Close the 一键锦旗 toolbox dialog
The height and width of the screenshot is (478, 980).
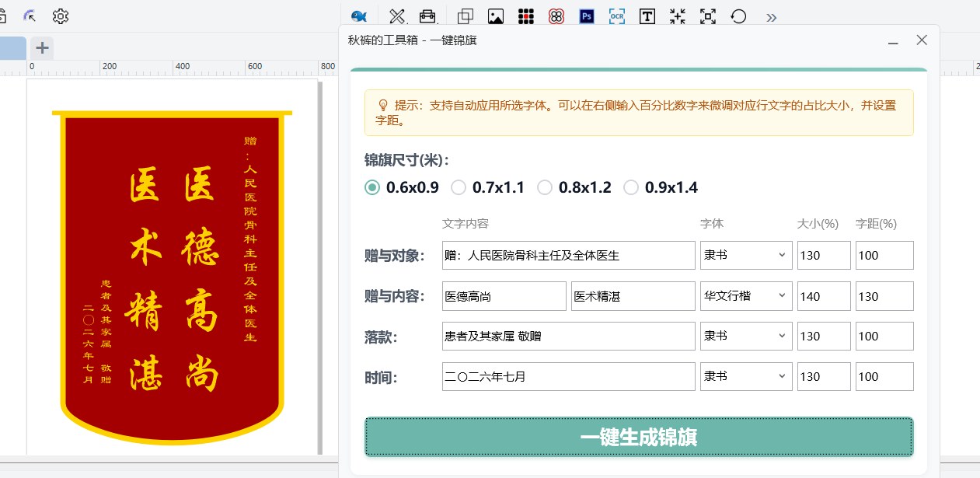[x=922, y=40]
